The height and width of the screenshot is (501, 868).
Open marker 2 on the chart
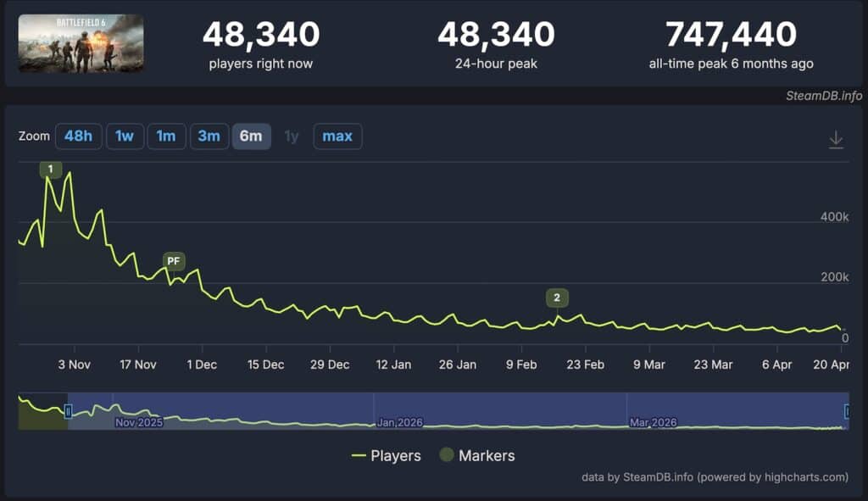(x=557, y=298)
